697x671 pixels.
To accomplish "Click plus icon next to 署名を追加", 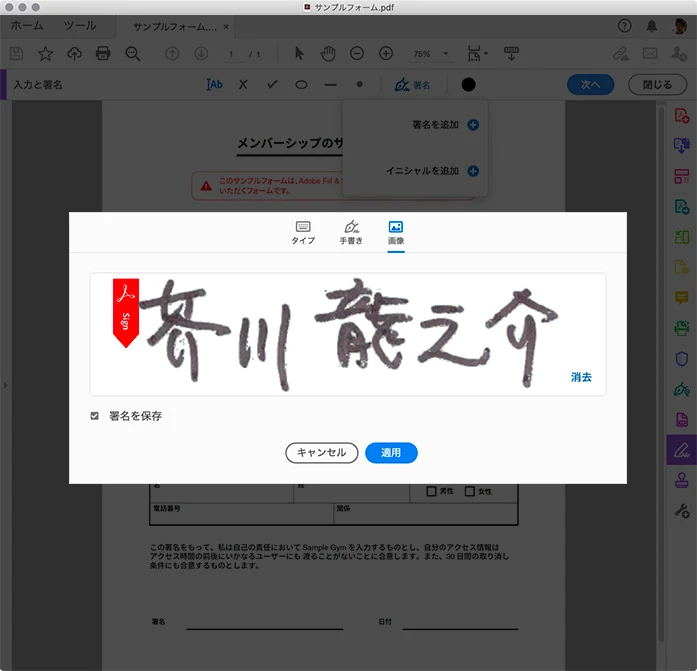I will (473, 125).
